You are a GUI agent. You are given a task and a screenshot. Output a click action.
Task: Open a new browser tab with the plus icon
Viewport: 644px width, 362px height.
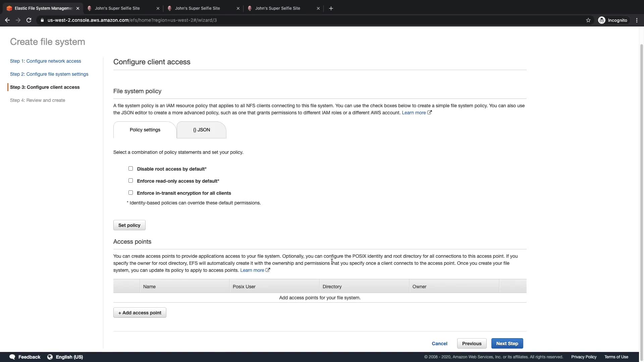331,8
